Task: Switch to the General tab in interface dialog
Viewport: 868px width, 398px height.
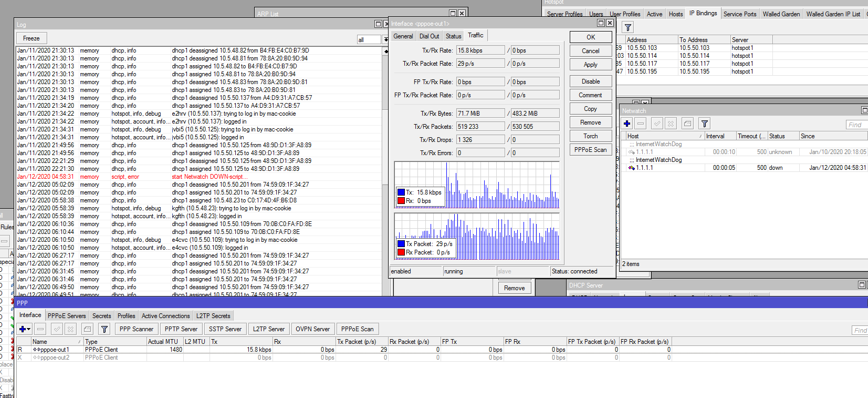Action: [403, 36]
